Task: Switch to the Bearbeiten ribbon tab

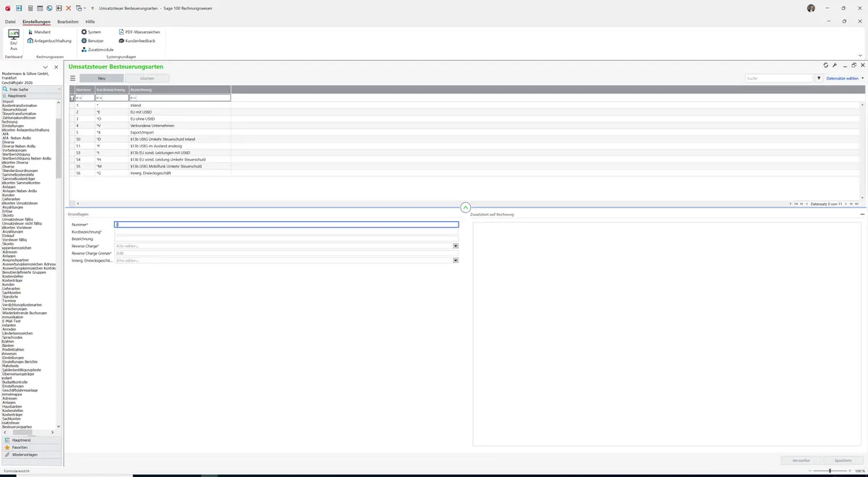Action: 68,22
